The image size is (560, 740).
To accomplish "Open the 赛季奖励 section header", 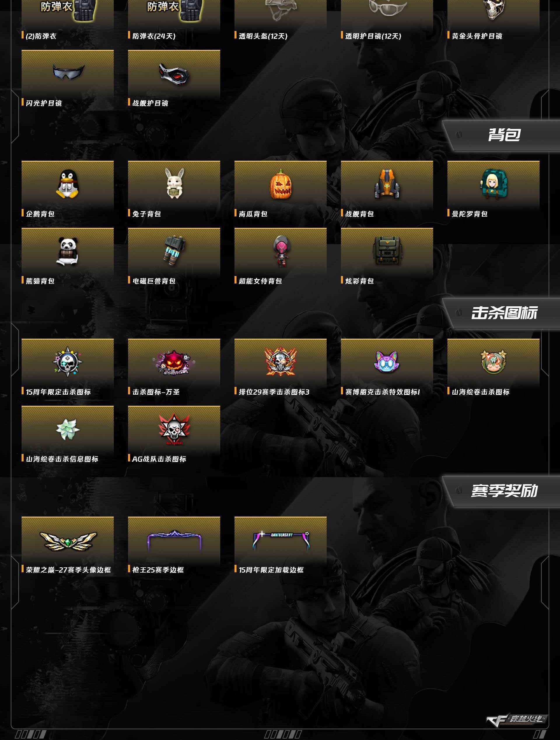I will click(x=504, y=491).
